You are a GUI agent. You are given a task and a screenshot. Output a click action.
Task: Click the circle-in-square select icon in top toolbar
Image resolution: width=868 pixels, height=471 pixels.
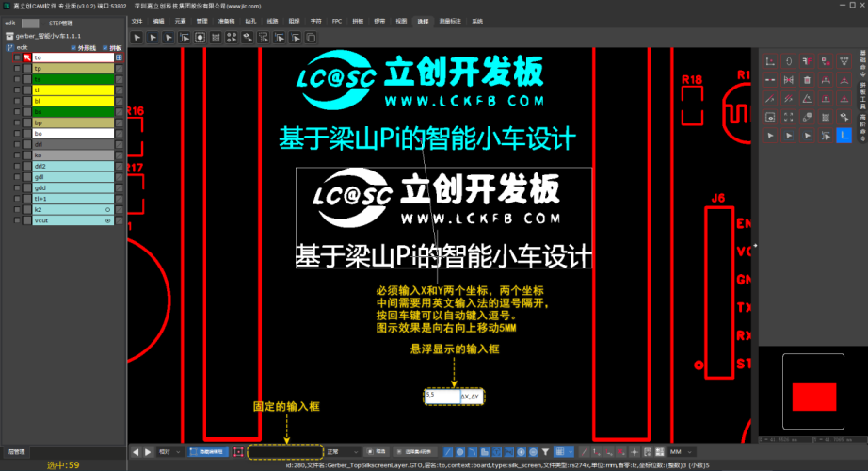pos(200,38)
